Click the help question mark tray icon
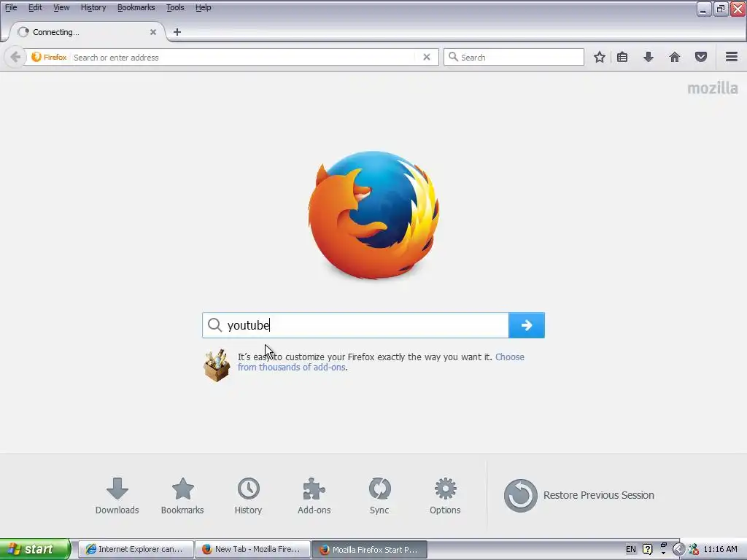The height and width of the screenshot is (560, 747). click(648, 549)
